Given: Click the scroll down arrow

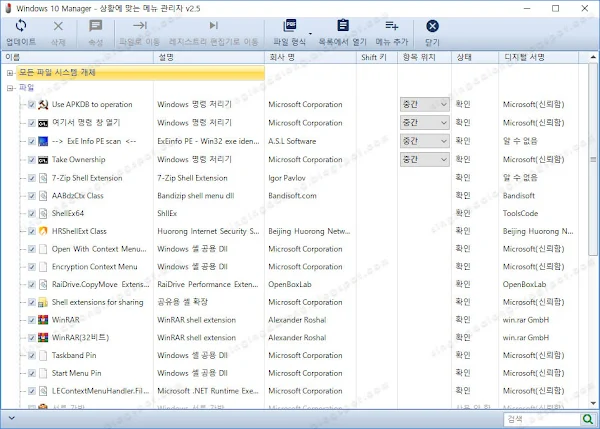Looking at the screenshot, I should 593,403.
